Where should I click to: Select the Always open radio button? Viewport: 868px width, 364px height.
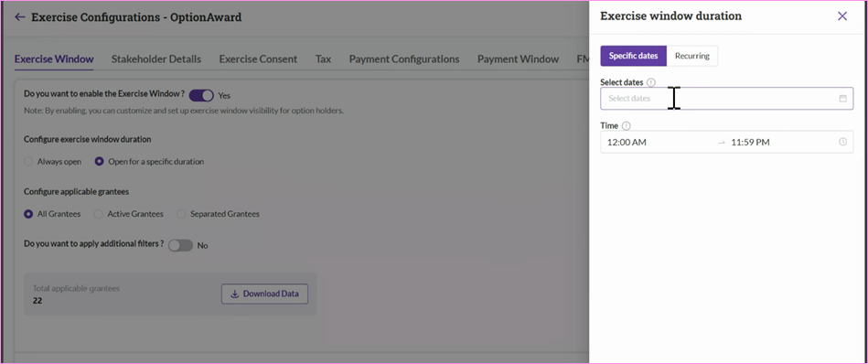pyautogui.click(x=28, y=162)
